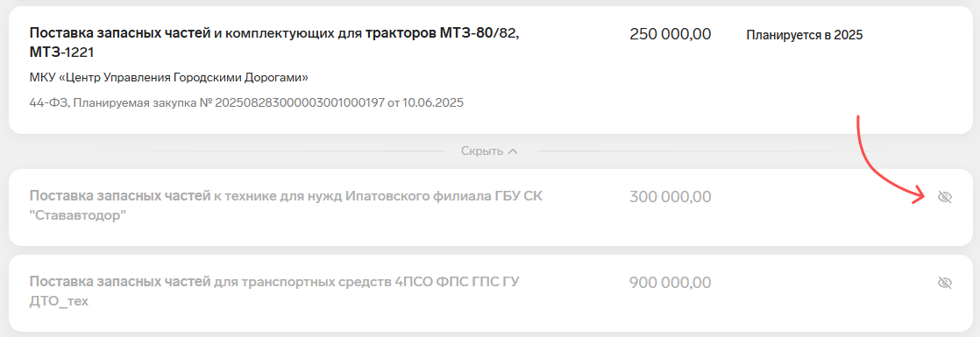Click the 900 000,00 amount
Viewport: 980px width, 337px height.
point(670,283)
